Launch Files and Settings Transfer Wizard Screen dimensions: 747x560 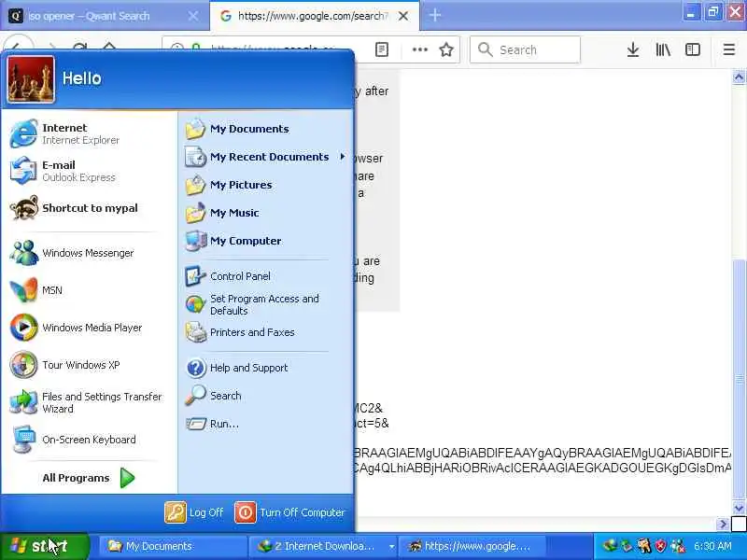[x=87, y=402]
